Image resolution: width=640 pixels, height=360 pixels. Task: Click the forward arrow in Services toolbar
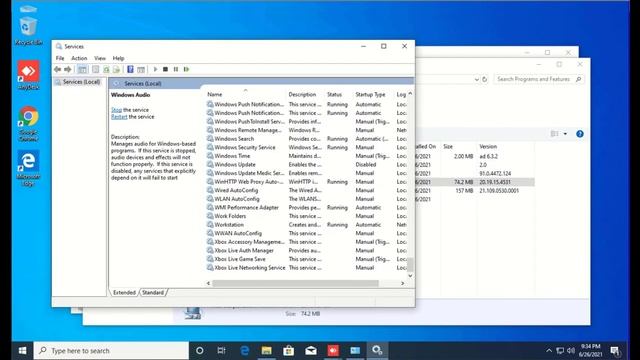(x=68, y=69)
